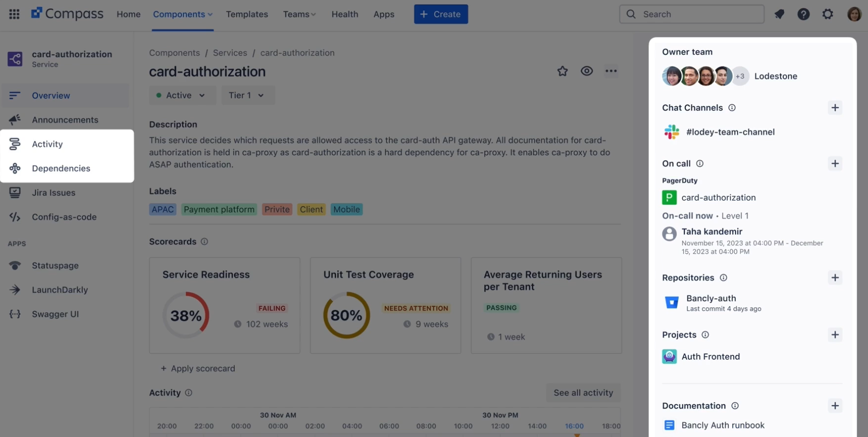Open the more actions ellipsis menu
The width and height of the screenshot is (868, 437).
pos(611,71)
